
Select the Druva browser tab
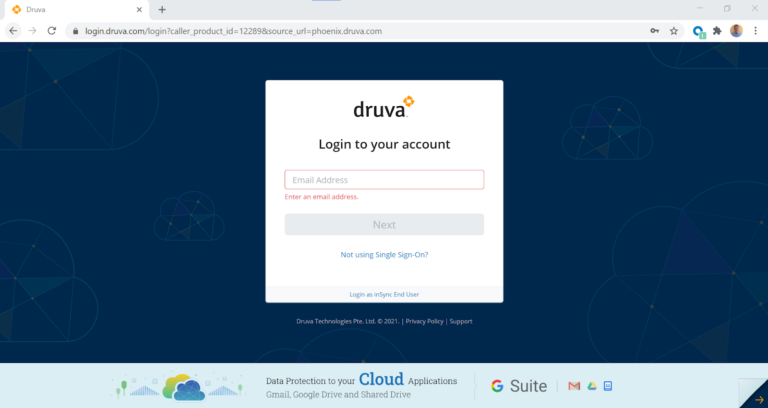[70, 9]
